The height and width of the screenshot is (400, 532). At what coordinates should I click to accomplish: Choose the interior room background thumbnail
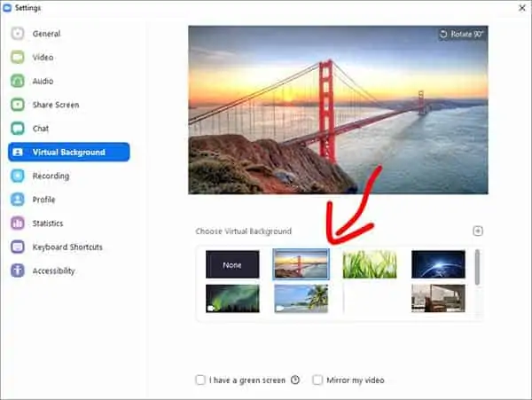click(x=438, y=299)
